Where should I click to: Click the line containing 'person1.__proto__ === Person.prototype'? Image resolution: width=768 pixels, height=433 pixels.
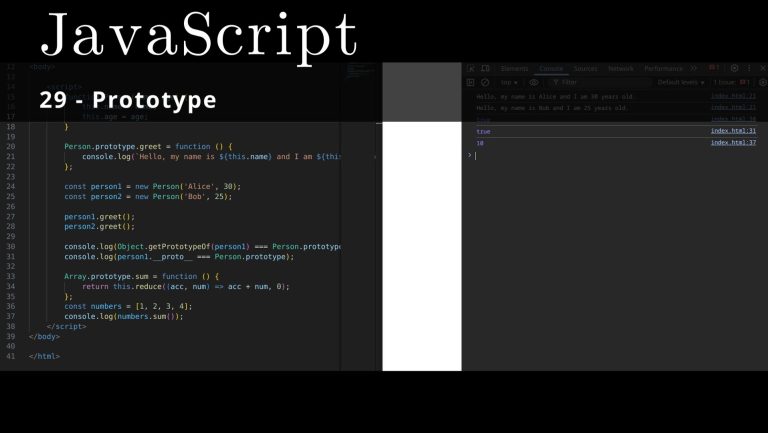(179, 257)
